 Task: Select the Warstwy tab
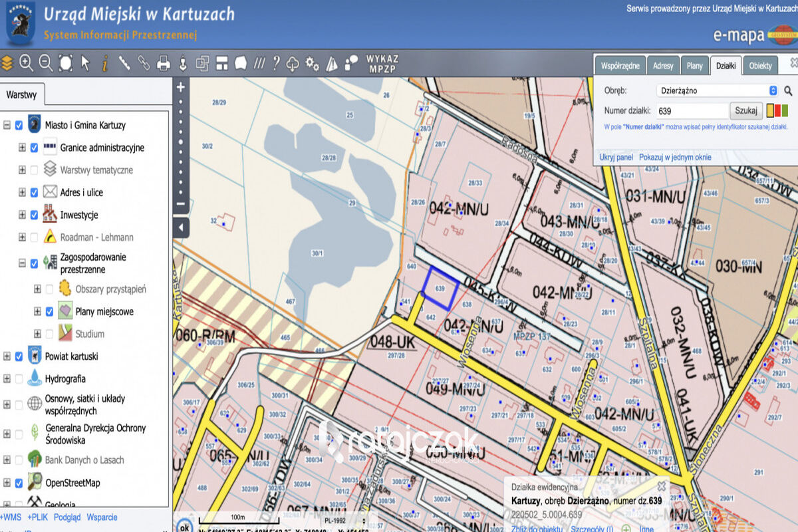click(21, 94)
